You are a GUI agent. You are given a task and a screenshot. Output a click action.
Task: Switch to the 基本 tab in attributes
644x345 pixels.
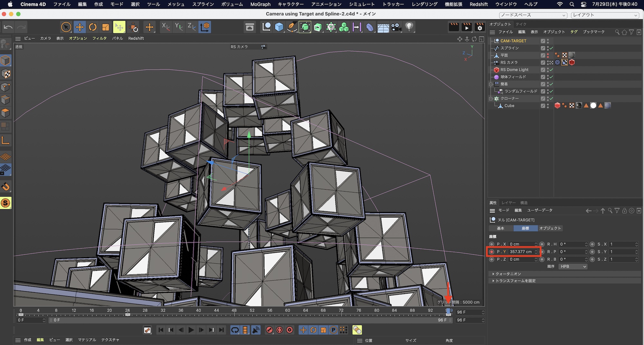coord(500,228)
